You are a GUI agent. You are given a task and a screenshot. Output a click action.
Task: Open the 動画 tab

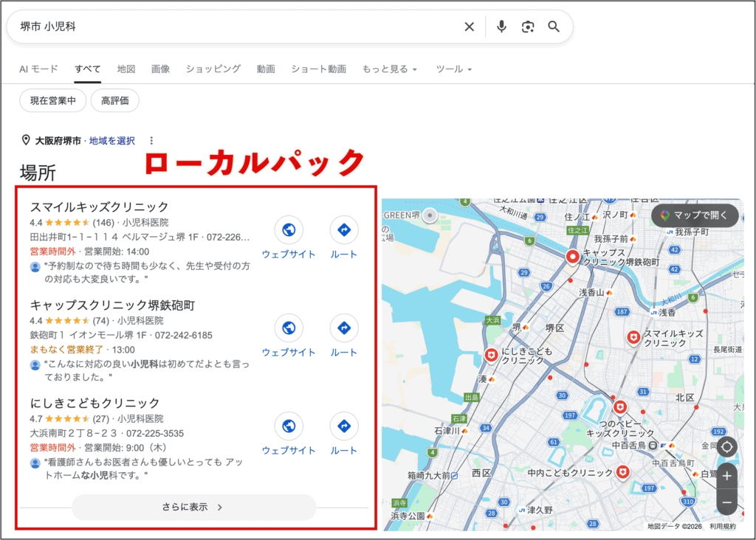pos(266,69)
